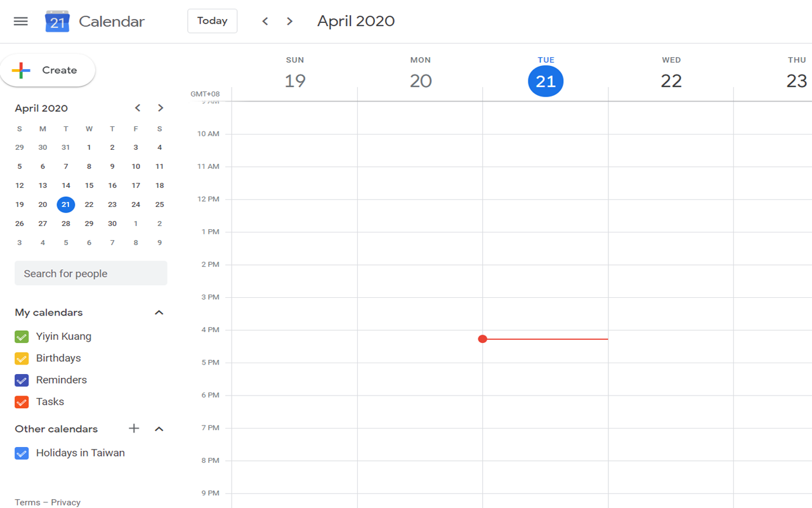Screen dimensions: 812x508
Task: Toggle the Reminders calendar visibility
Action: click(21, 380)
